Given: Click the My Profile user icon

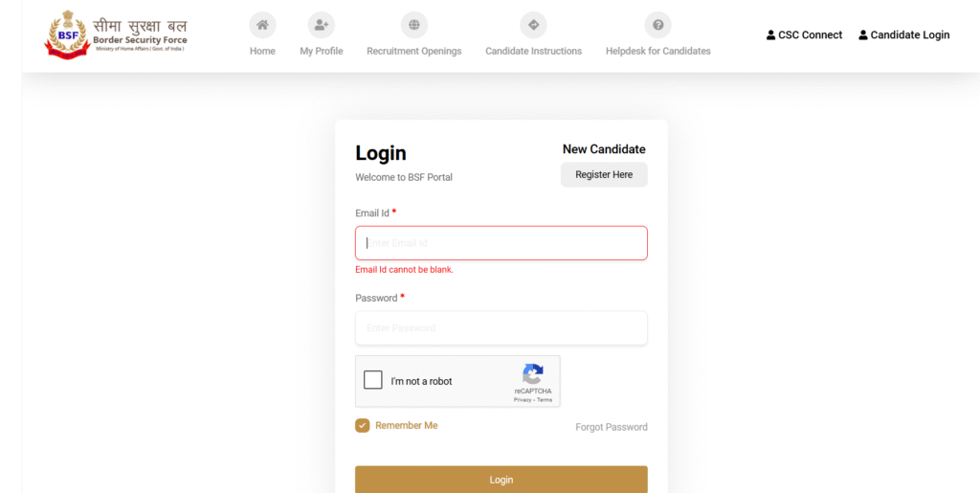Looking at the screenshot, I should pyautogui.click(x=322, y=25).
